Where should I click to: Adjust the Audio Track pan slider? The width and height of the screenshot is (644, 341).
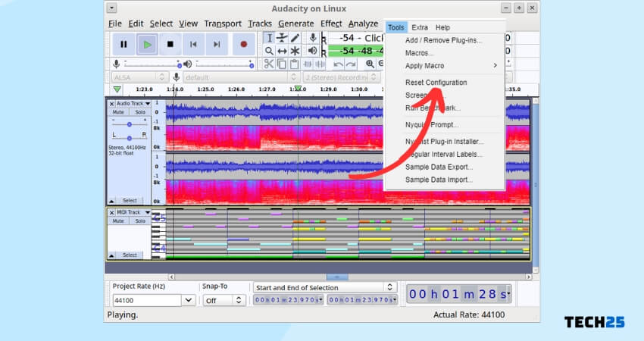coord(130,137)
